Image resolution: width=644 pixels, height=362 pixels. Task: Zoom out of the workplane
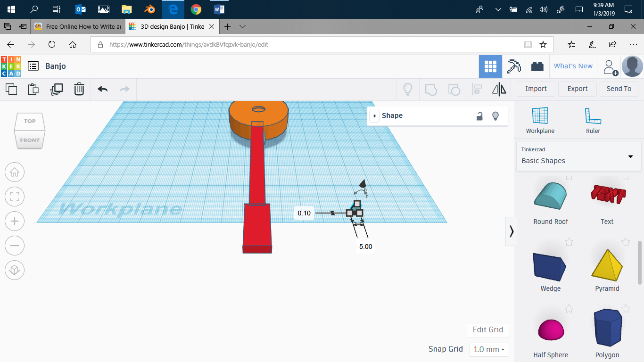tap(15, 246)
